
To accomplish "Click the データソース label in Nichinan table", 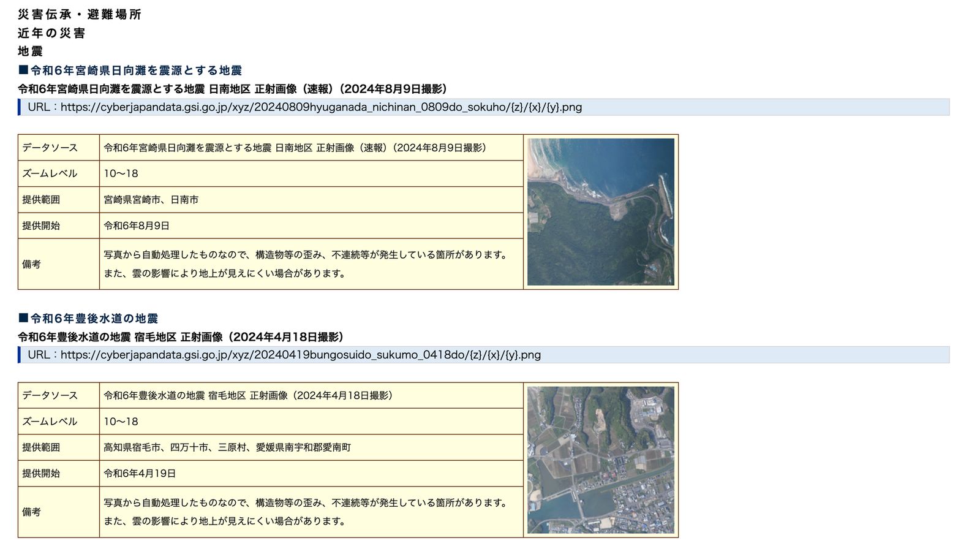I will (50, 148).
